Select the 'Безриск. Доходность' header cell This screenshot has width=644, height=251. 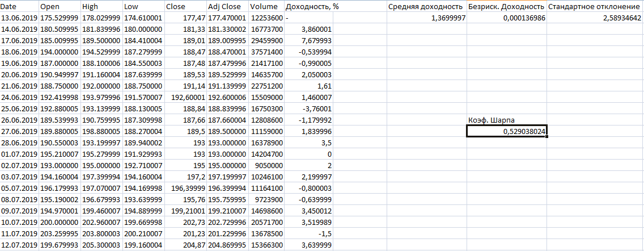(506, 6)
